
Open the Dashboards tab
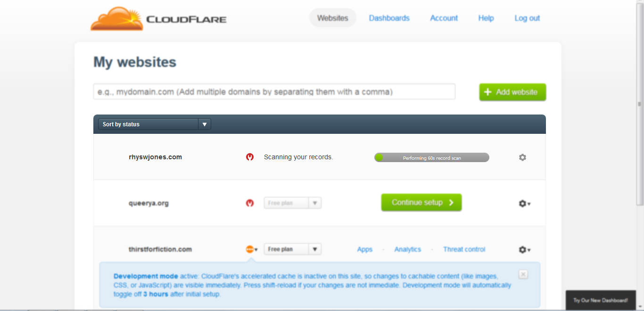pos(389,18)
